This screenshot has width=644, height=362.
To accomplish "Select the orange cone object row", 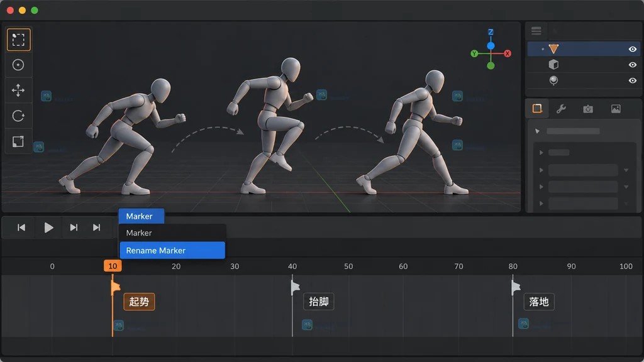I will click(x=583, y=49).
